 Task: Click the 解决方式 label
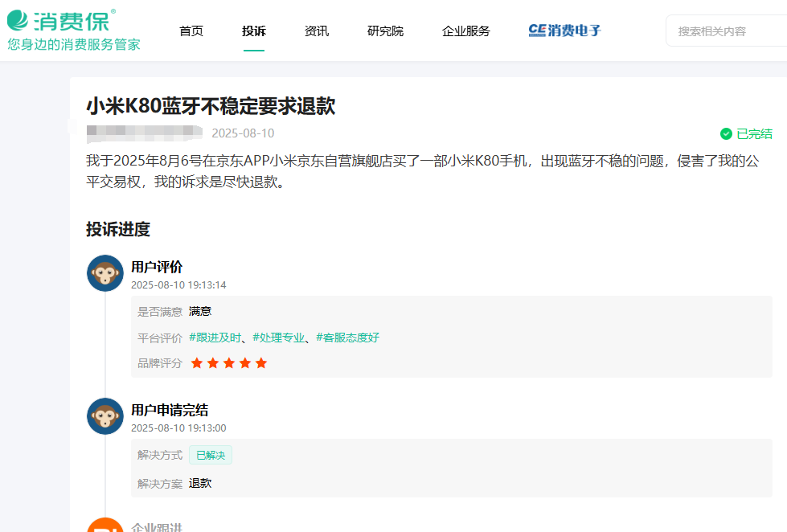point(160,455)
